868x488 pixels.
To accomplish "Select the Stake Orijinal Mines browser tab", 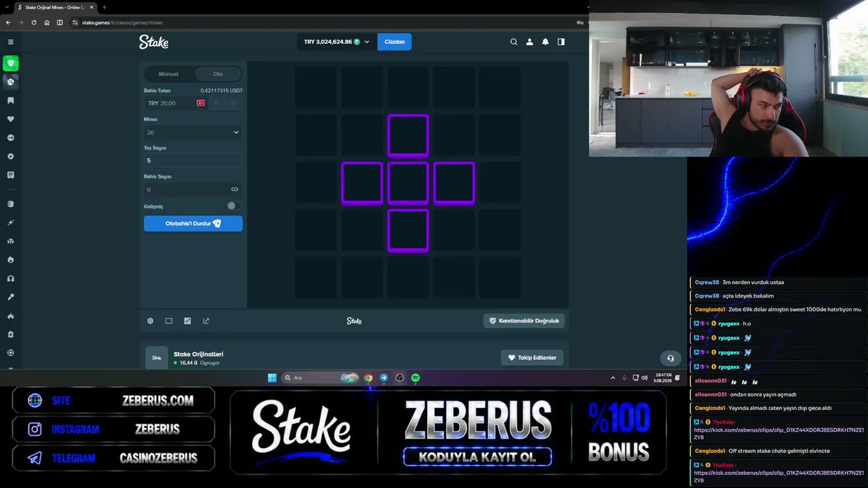I will coord(56,7).
